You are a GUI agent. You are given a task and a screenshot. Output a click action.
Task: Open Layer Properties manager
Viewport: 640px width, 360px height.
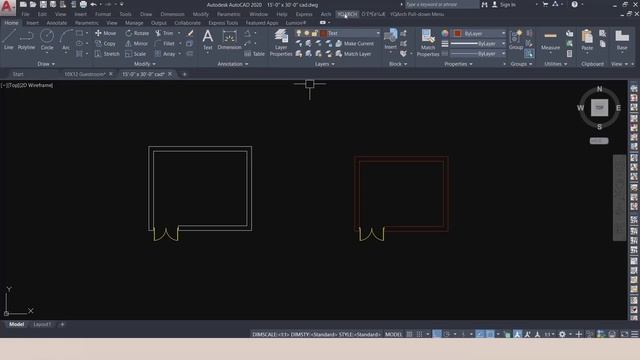(281, 42)
